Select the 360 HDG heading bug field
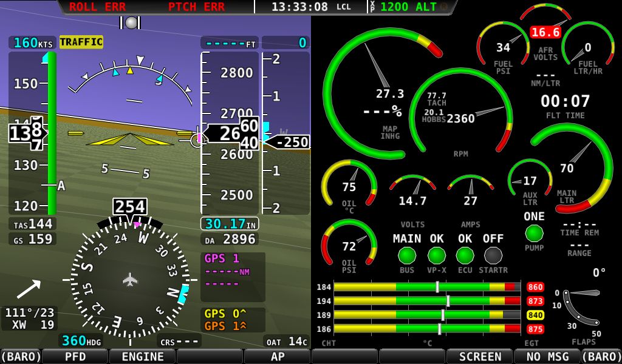Screen dimensions: 622x364 (x=81, y=340)
